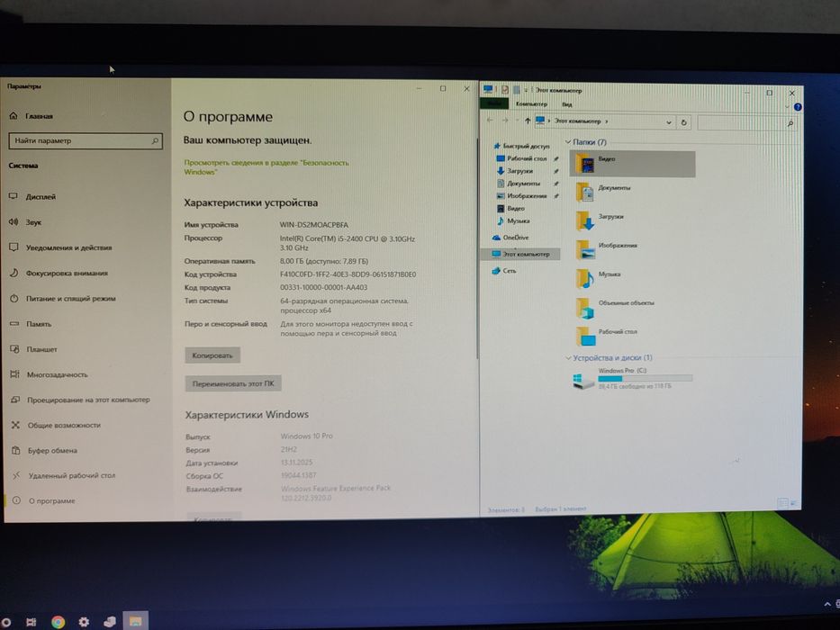840x630 pixels.
Task: Open the Дисплей settings section
Action: coord(32,196)
